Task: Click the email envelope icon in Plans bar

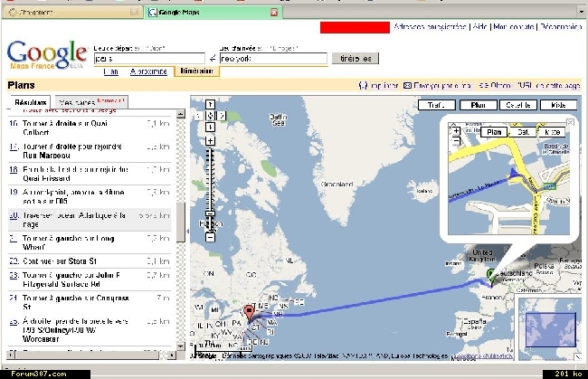Action: 407,85
